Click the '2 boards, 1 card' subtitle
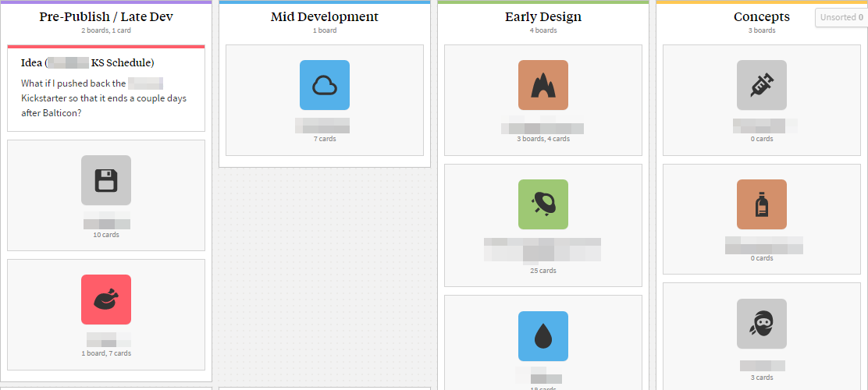Viewport: 868px width, 390px height. click(106, 30)
